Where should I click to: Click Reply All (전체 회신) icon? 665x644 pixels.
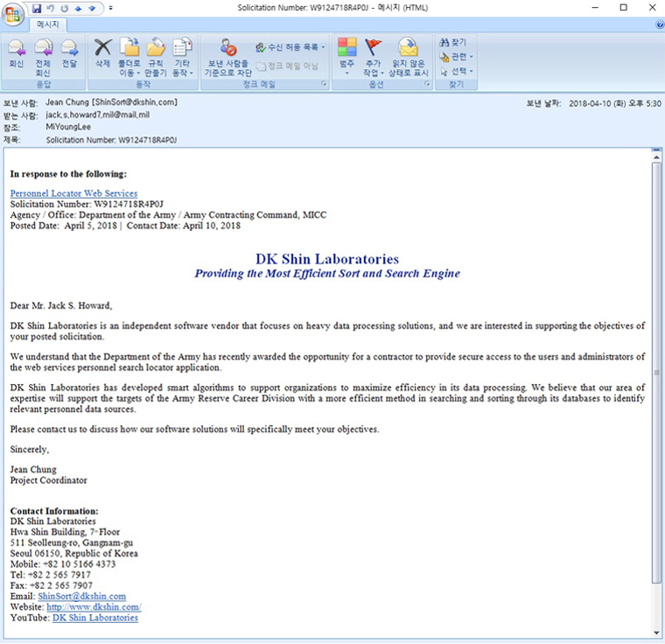[42, 56]
